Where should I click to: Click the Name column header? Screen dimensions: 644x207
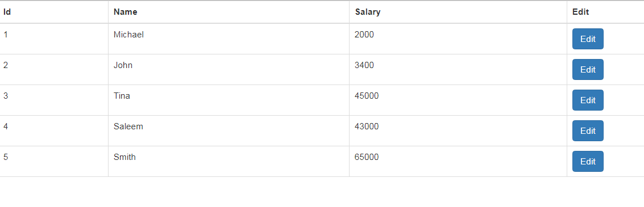pyautogui.click(x=125, y=12)
